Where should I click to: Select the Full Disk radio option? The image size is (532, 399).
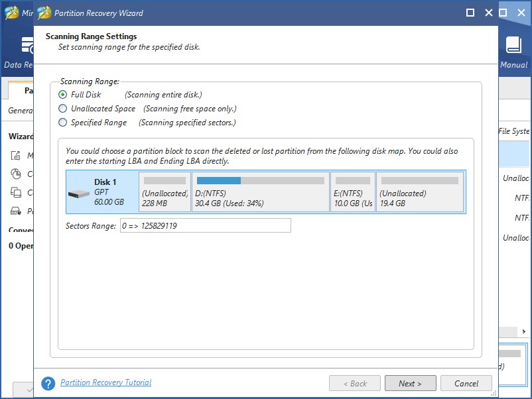[63, 95]
